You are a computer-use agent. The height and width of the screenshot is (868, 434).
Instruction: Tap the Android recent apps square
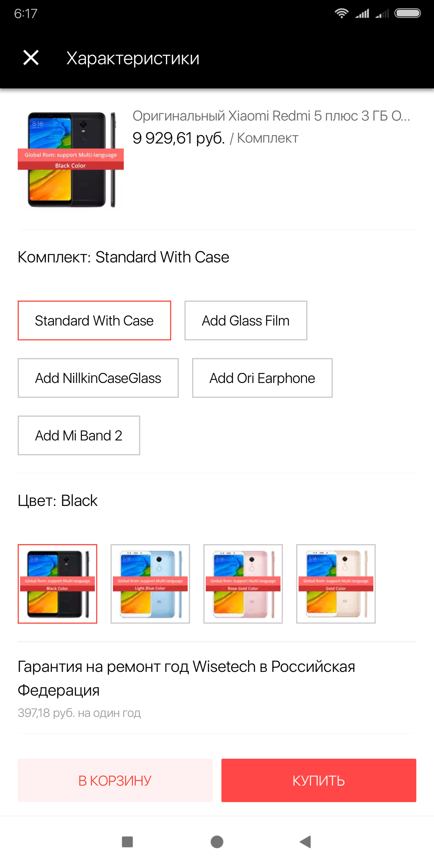(x=127, y=841)
